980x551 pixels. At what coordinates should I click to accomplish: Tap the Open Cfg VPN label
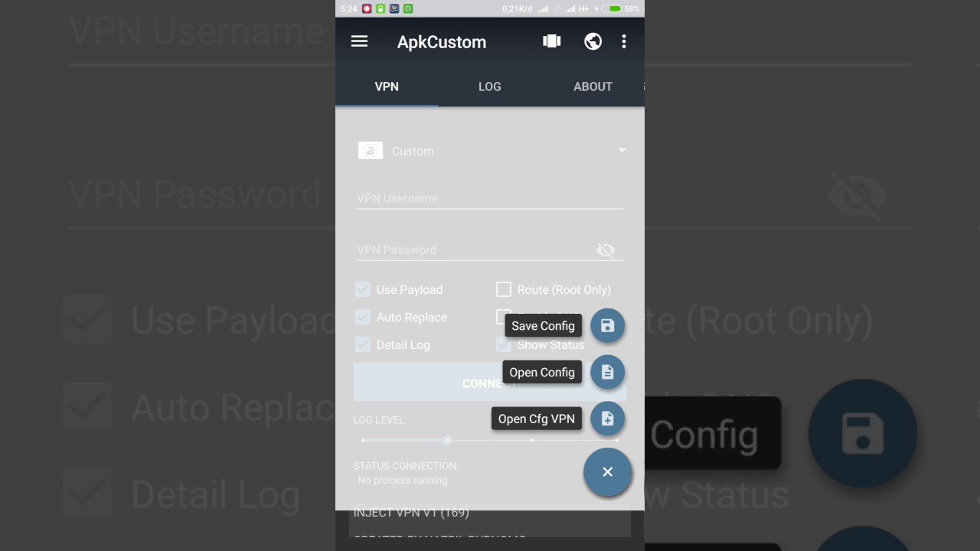(536, 419)
